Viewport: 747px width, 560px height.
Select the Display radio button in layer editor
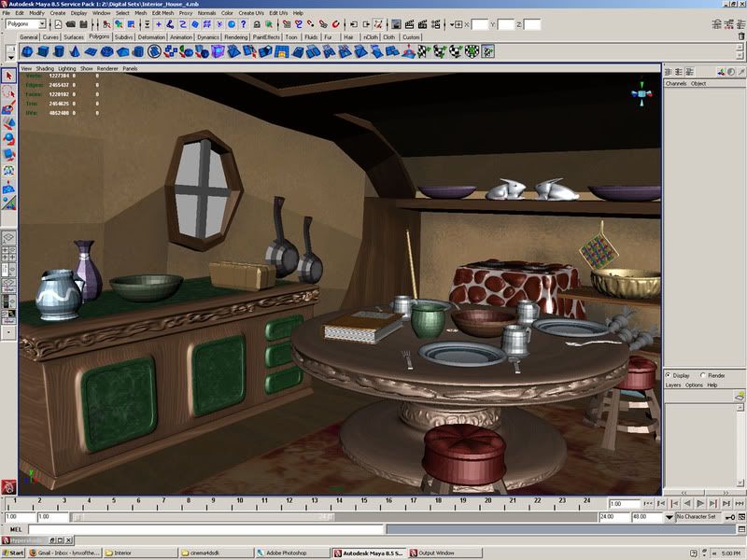click(x=668, y=375)
